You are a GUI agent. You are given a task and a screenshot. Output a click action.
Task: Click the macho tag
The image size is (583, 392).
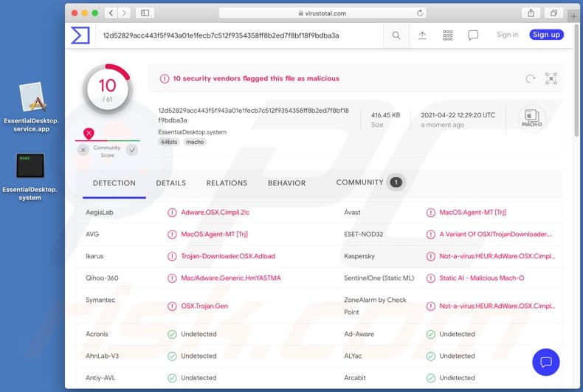(x=195, y=142)
